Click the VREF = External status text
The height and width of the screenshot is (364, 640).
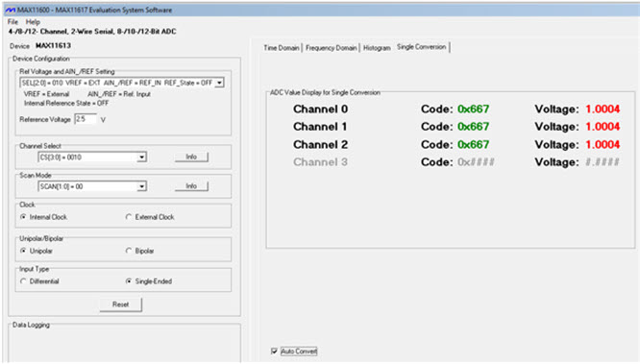coord(46,94)
